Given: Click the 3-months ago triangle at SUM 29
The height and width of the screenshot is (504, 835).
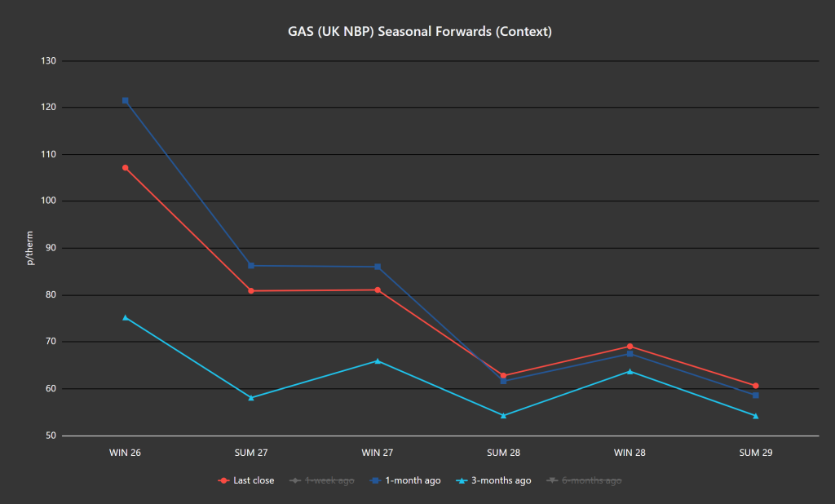Looking at the screenshot, I should (756, 415).
